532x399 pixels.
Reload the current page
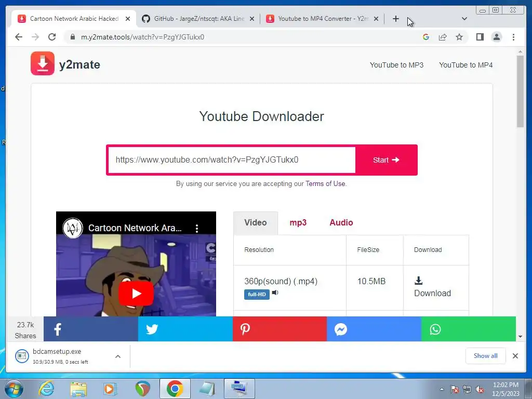52,37
